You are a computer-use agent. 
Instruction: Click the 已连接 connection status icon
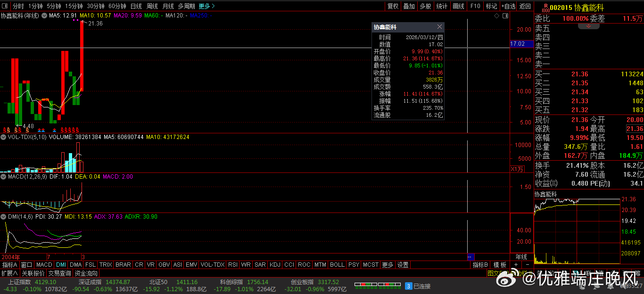(409, 286)
